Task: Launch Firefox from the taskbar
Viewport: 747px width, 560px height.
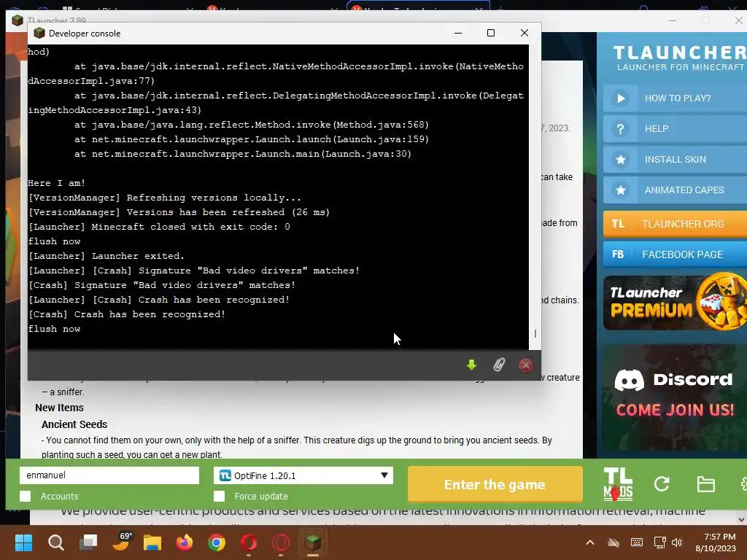Action: click(185, 542)
